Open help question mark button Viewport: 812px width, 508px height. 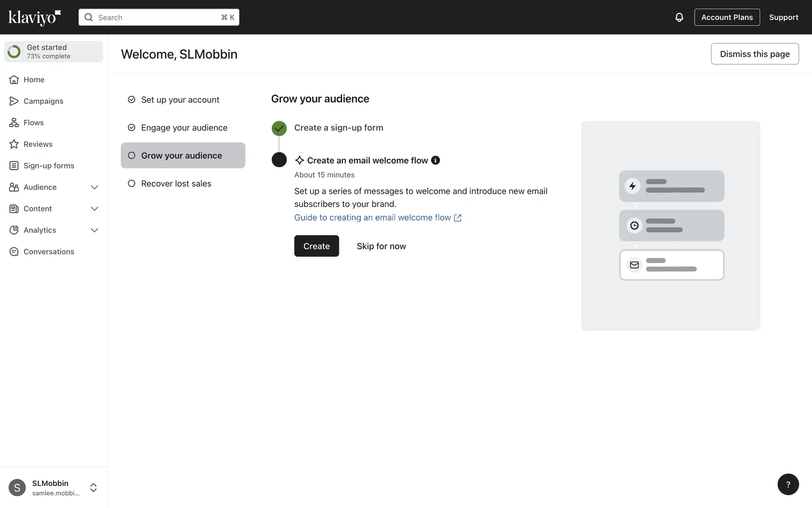pyautogui.click(x=788, y=484)
